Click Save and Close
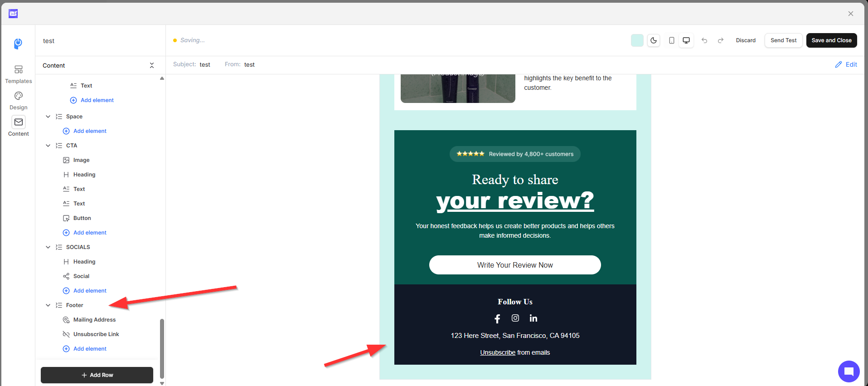Screen dimensions: 868x386 point(832,40)
